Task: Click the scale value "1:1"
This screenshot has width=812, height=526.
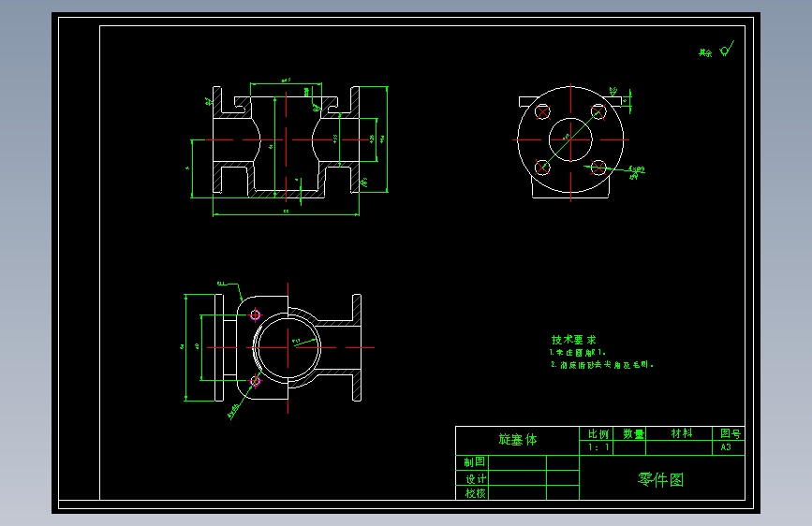Action: coord(598,446)
